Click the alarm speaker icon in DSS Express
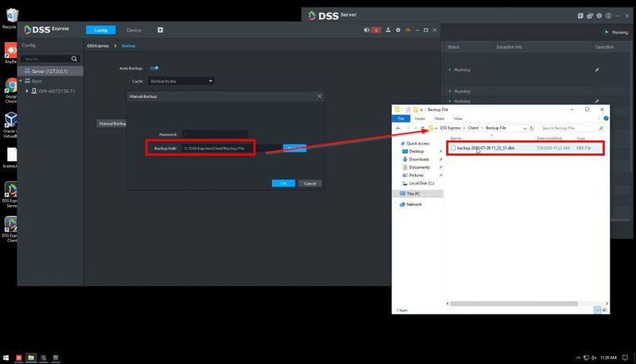Viewport: 636px width, 364px height. [x=366, y=30]
